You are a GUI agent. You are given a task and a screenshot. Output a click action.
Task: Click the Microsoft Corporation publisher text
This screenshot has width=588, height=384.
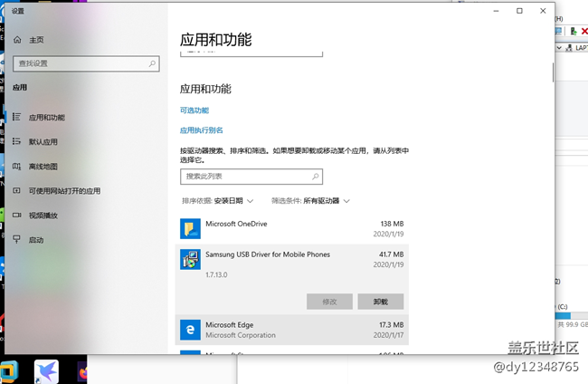241,335
